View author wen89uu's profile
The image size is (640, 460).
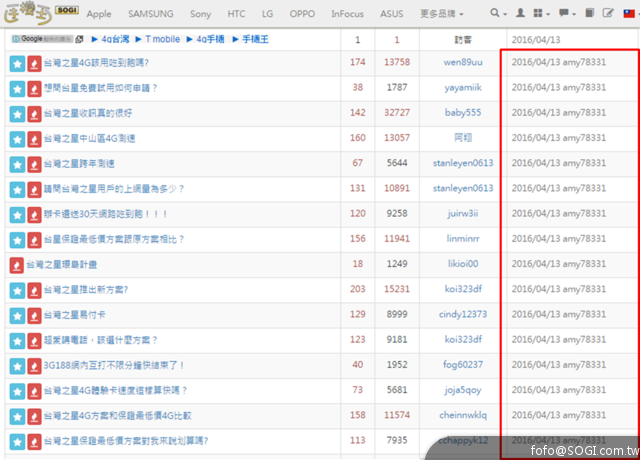coord(462,62)
